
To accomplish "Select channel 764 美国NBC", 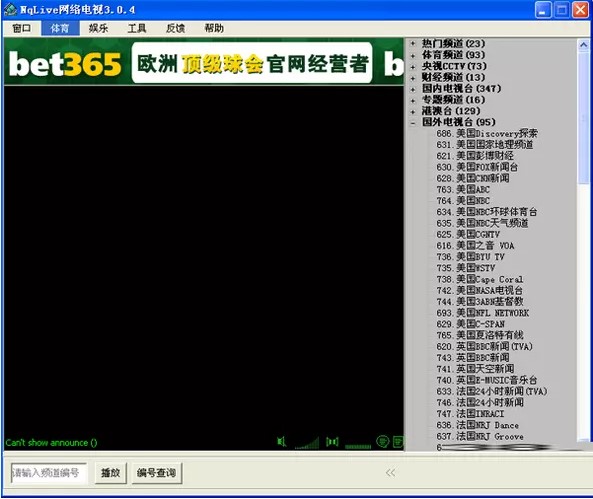I will point(463,201).
